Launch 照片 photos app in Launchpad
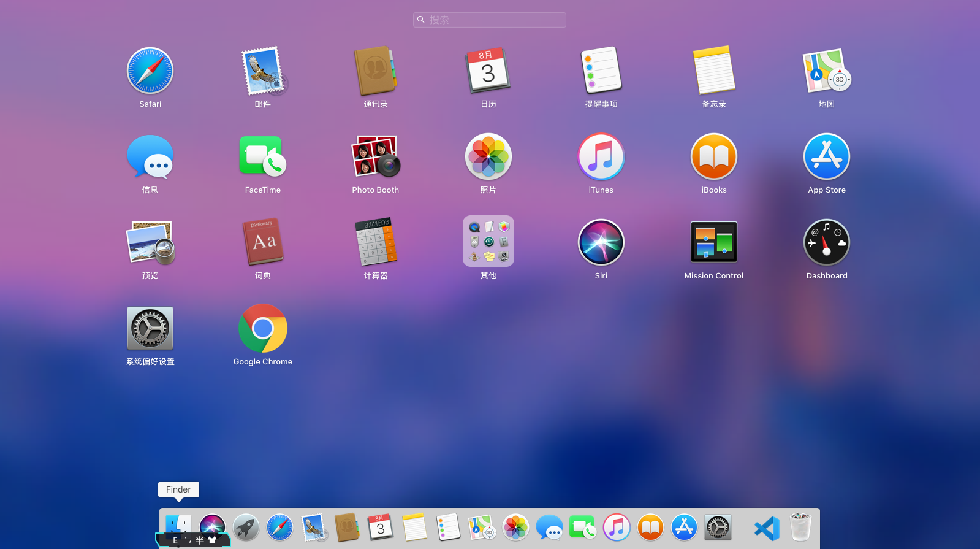Image resolution: width=980 pixels, height=549 pixels. [488, 156]
